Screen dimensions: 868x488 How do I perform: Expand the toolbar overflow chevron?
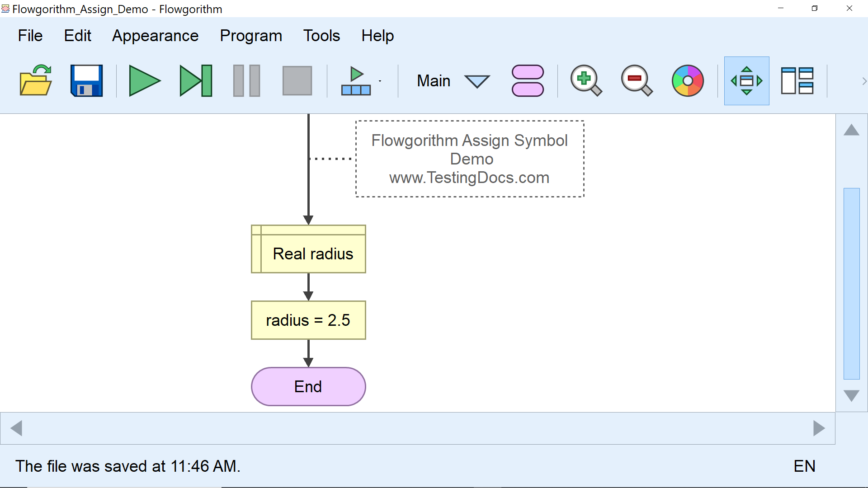click(864, 81)
